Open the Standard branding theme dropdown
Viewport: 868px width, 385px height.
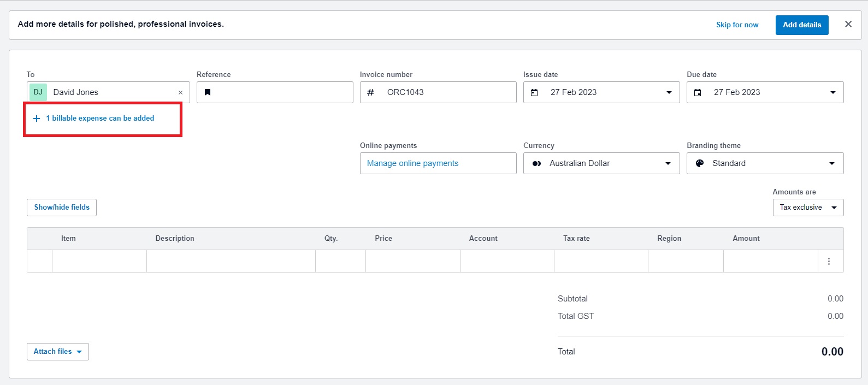pyautogui.click(x=765, y=163)
